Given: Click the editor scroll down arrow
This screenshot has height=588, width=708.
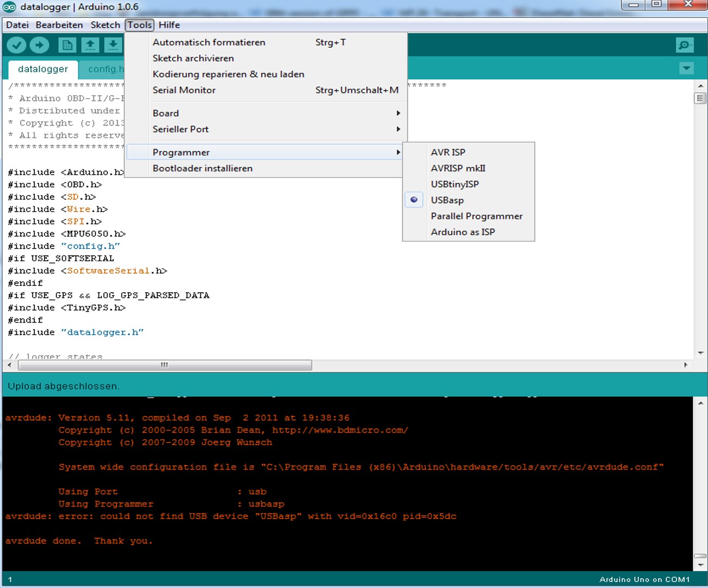Looking at the screenshot, I should click(x=700, y=353).
